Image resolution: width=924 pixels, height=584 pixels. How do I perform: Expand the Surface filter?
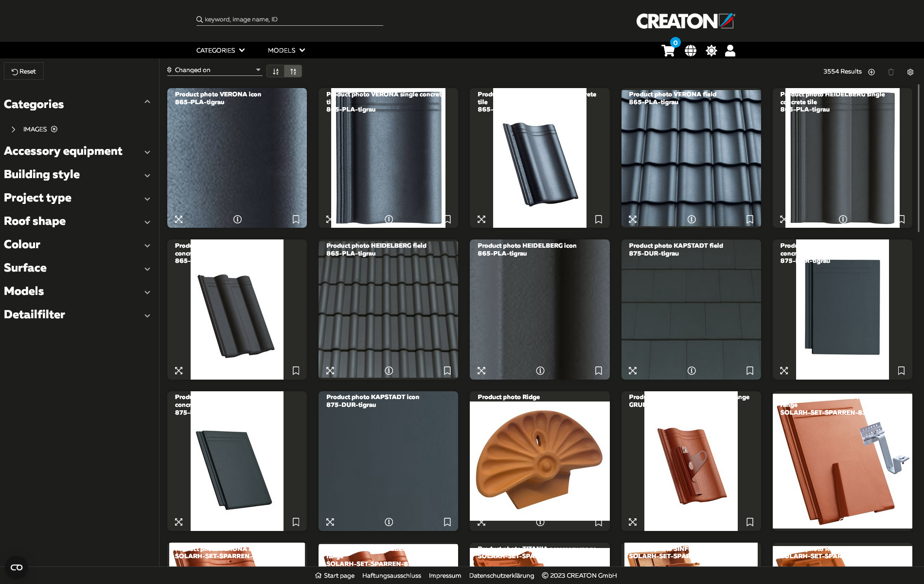pyautogui.click(x=147, y=269)
